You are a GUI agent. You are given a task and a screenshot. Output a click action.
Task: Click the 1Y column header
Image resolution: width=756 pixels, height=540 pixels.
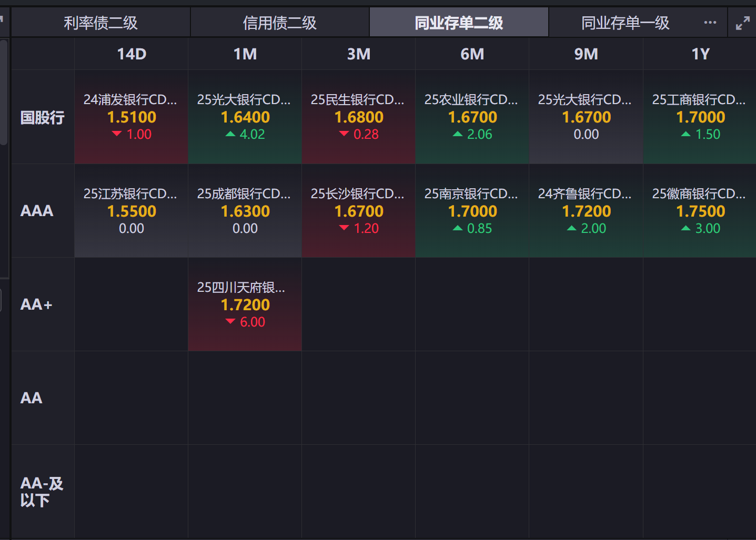tap(700, 54)
